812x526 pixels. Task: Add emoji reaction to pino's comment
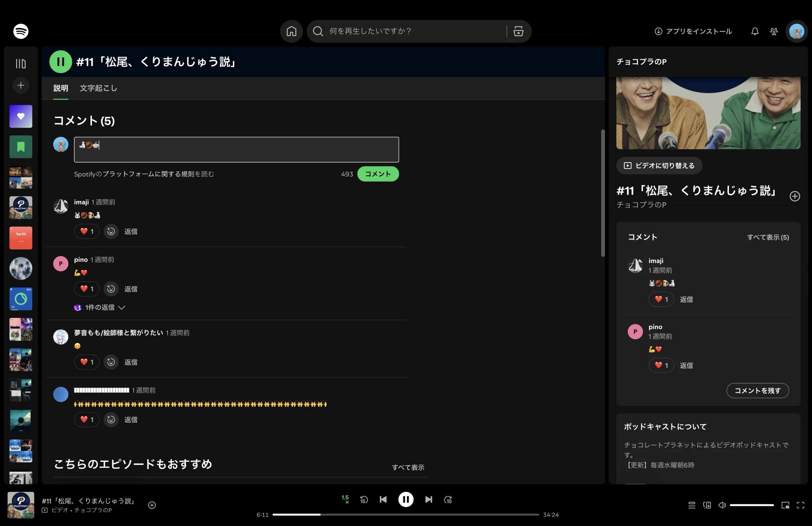(111, 289)
